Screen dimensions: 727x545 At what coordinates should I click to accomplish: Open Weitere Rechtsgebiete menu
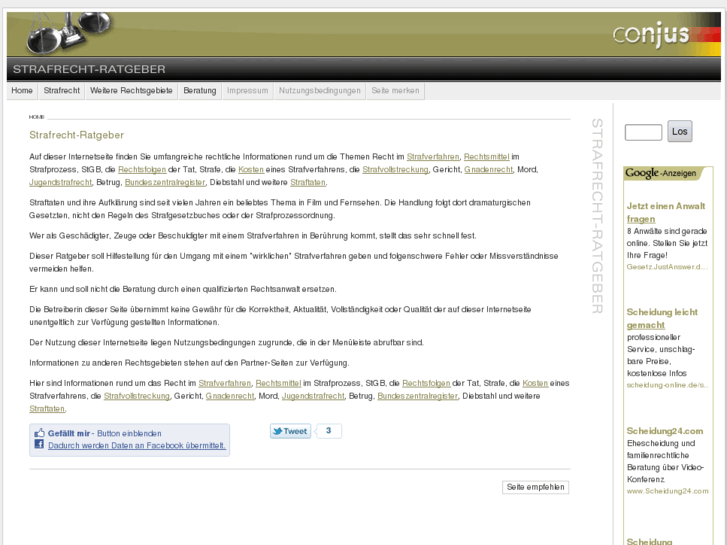131,90
